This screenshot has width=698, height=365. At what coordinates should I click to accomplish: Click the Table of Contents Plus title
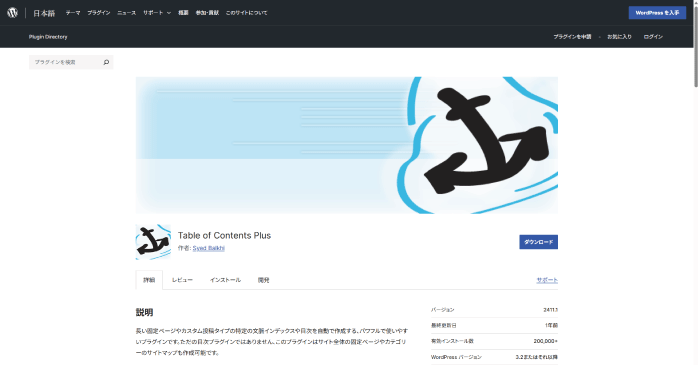pyautogui.click(x=224, y=235)
